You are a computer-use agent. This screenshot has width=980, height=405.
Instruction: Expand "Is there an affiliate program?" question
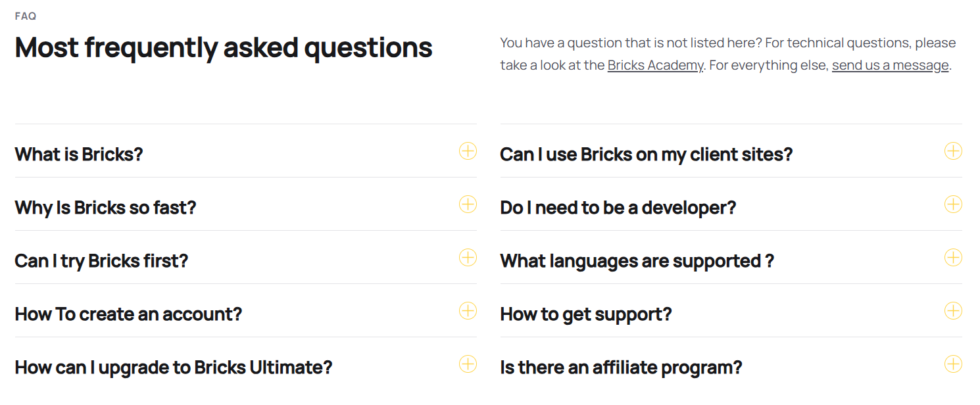click(621, 368)
